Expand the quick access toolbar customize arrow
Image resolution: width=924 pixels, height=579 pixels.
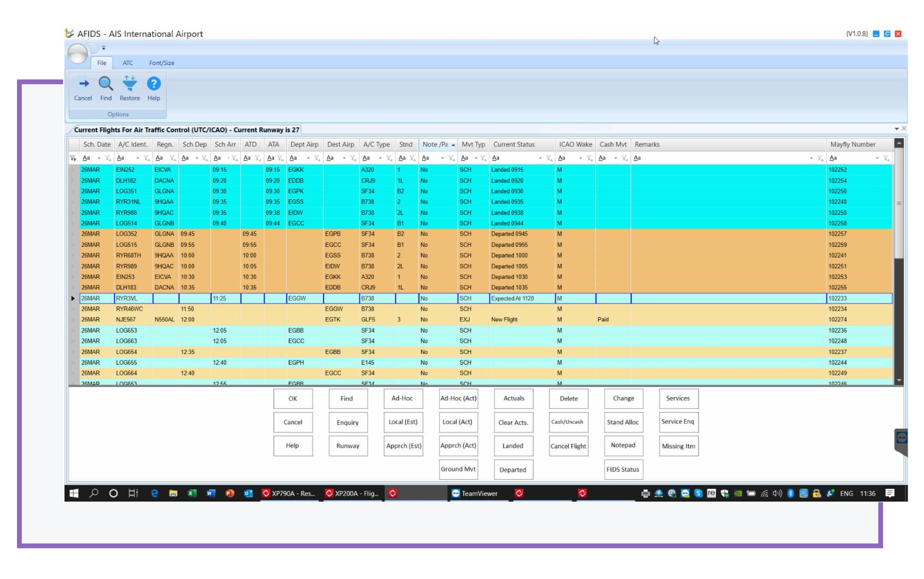(x=103, y=48)
